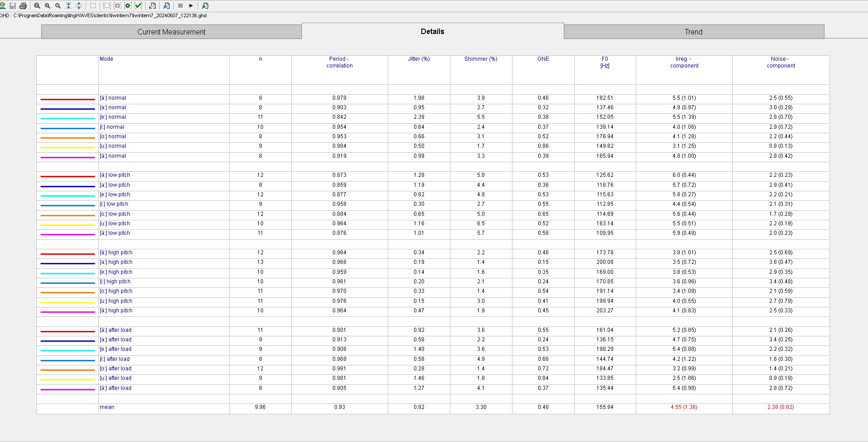Select the [i:] after load row label
The height and width of the screenshot is (442, 868).
[x=115, y=359]
